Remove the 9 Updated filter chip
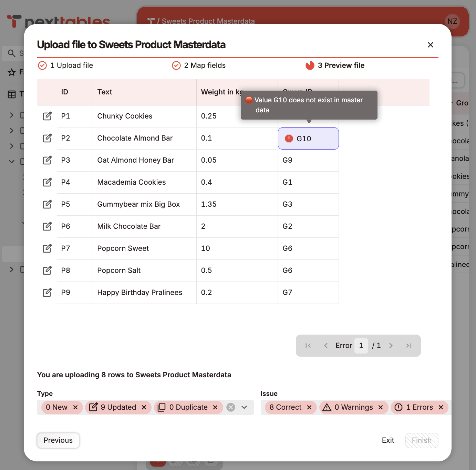Image resolution: width=476 pixels, height=470 pixels. coord(144,407)
